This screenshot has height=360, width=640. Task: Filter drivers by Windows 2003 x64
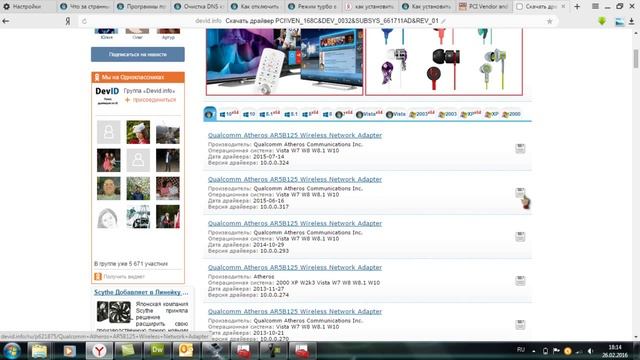tap(422, 114)
